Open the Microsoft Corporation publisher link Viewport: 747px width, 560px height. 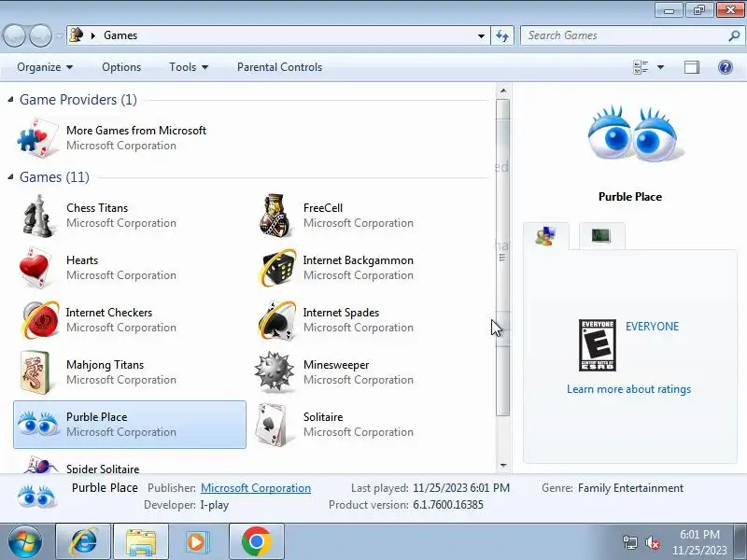[x=256, y=488]
